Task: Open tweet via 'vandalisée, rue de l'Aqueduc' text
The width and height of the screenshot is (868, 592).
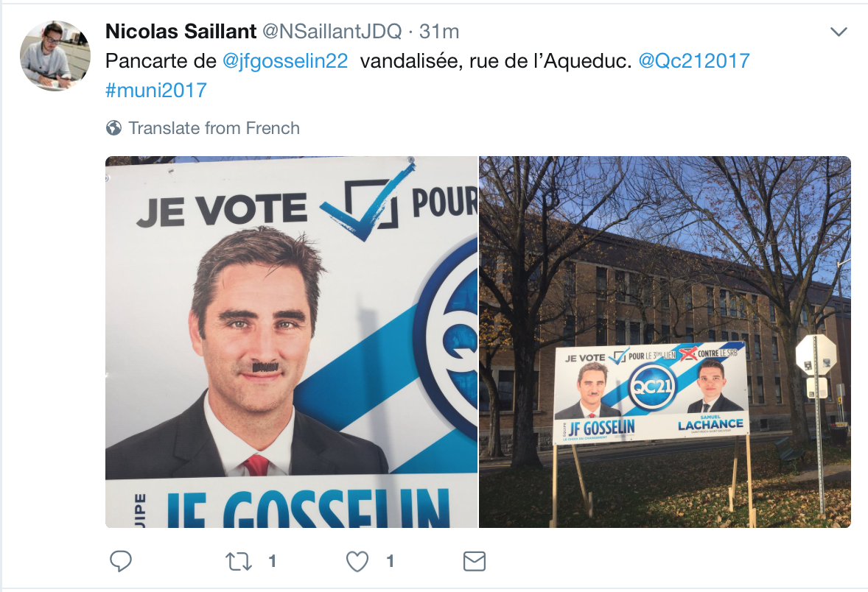Action: [495, 61]
